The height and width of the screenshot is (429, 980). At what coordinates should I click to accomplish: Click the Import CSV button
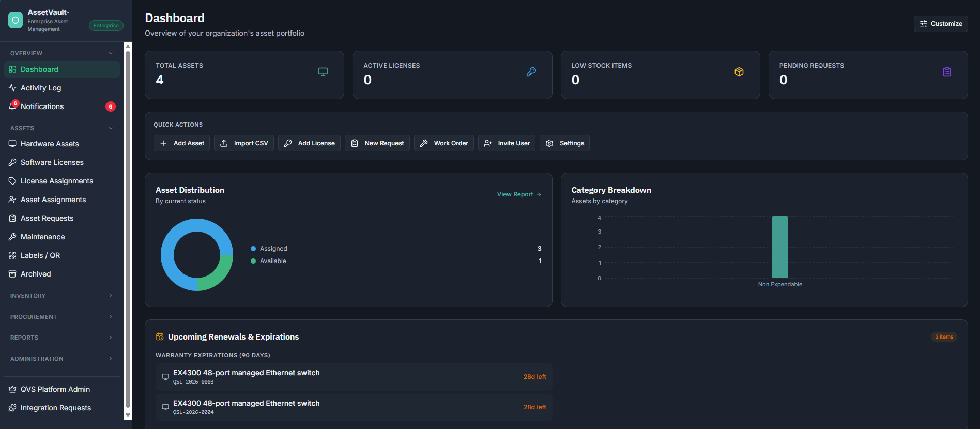click(x=244, y=143)
